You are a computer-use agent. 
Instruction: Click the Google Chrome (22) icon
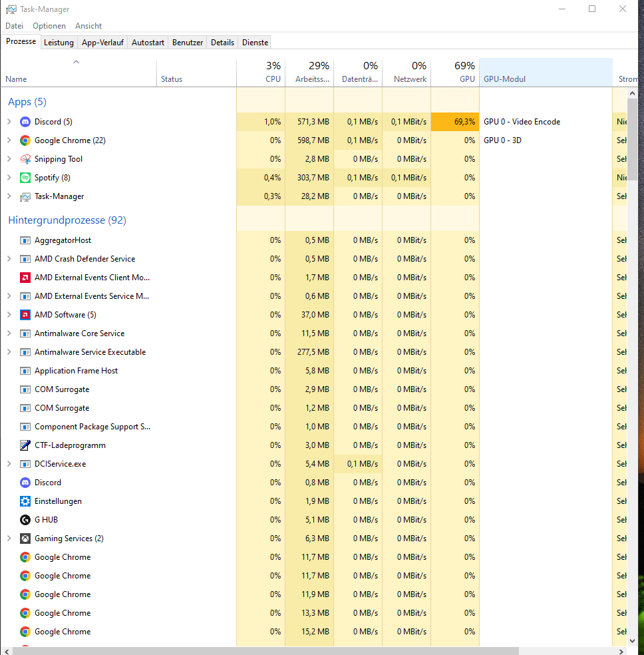click(25, 140)
